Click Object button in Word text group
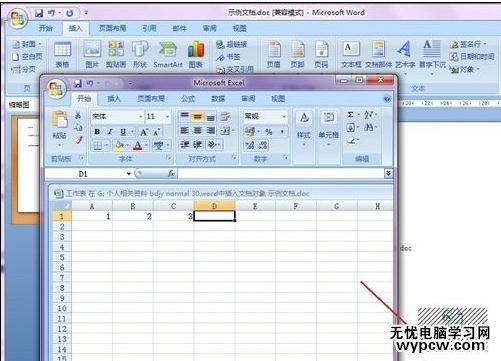Screen dimensions: 501x361 465,69
